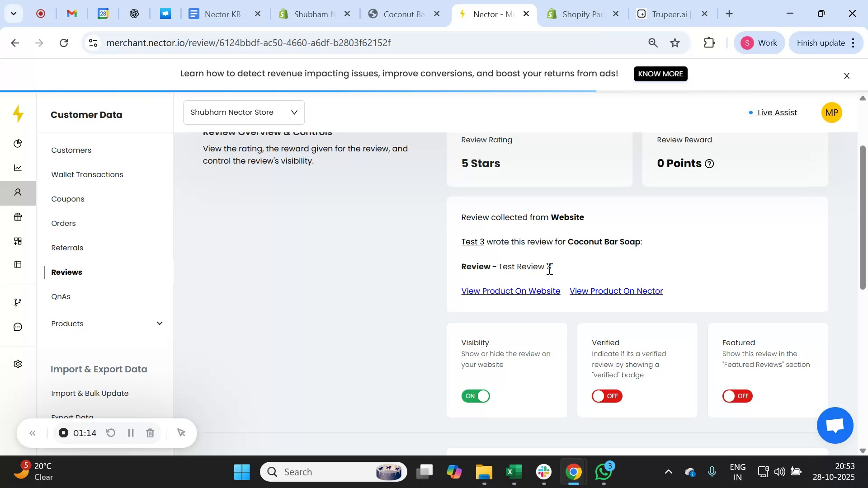Select the referral branch icon in sidebar

(18, 302)
